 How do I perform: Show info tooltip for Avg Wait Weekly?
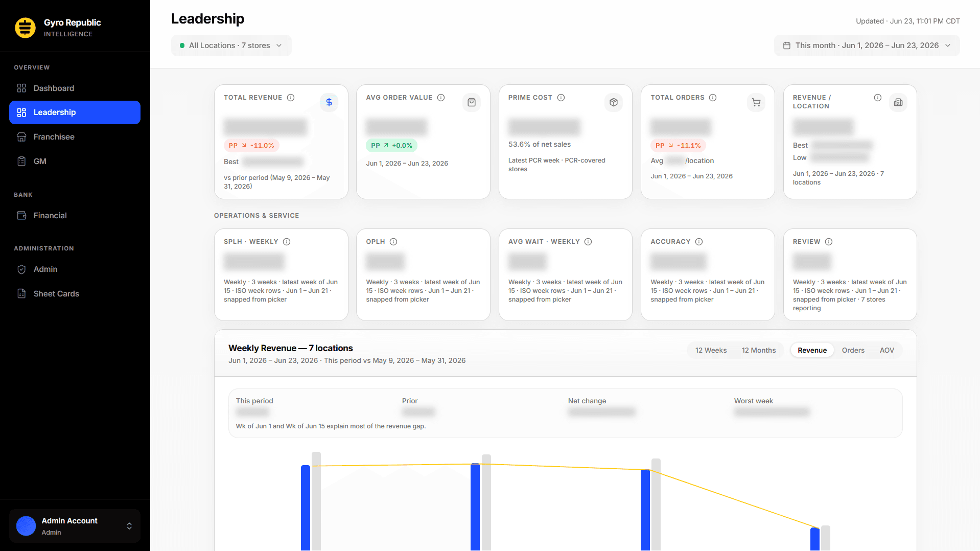tap(588, 242)
